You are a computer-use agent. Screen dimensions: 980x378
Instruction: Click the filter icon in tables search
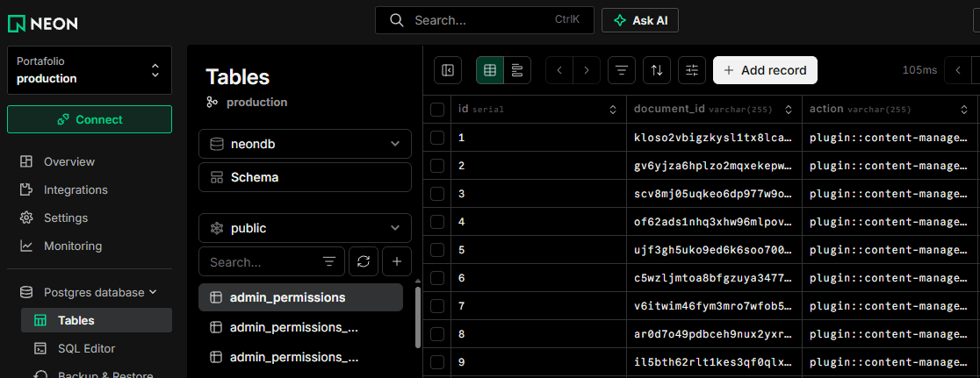click(x=329, y=262)
